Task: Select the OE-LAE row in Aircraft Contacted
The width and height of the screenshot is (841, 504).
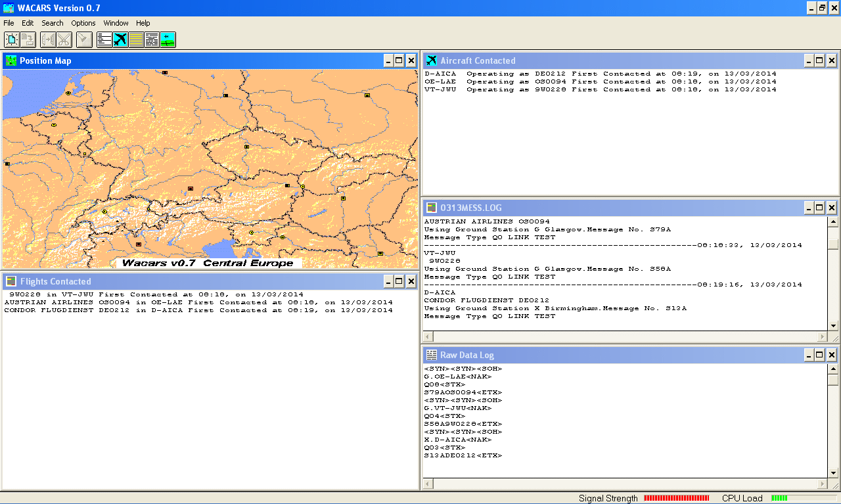Action: [x=600, y=81]
